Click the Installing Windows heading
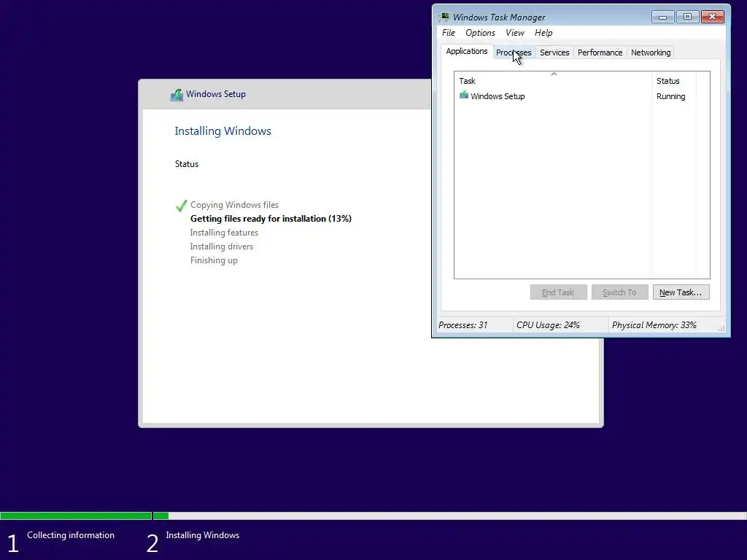This screenshot has width=747, height=560. point(222,131)
